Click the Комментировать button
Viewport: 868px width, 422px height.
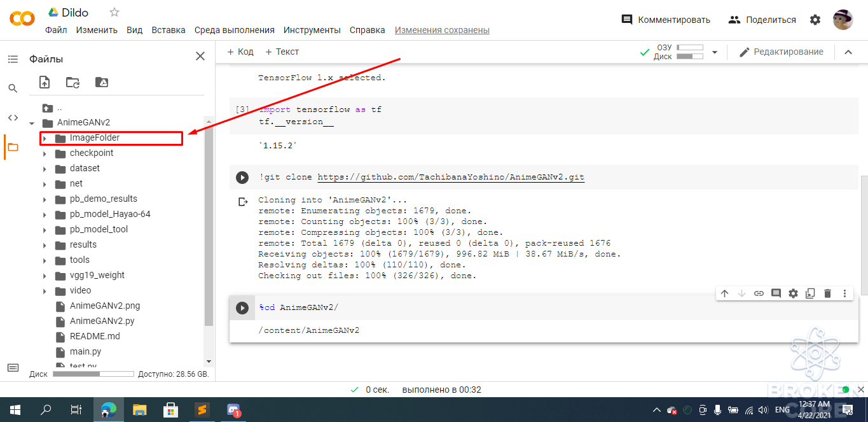pos(666,20)
